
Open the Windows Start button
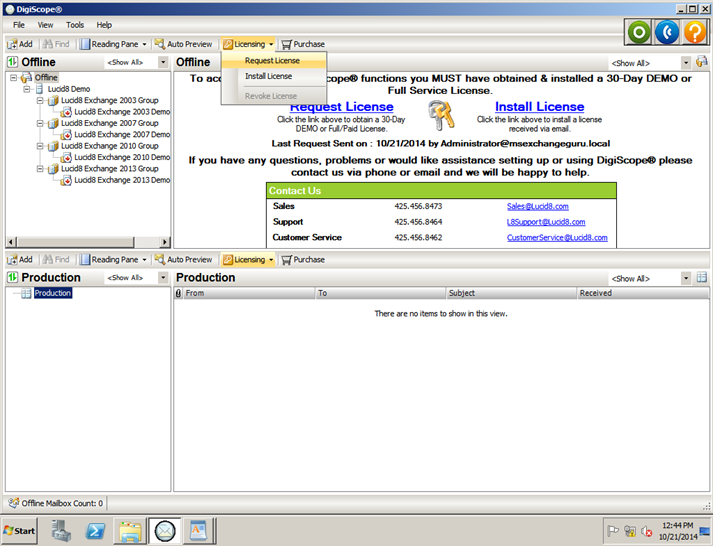click(x=19, y=531)
